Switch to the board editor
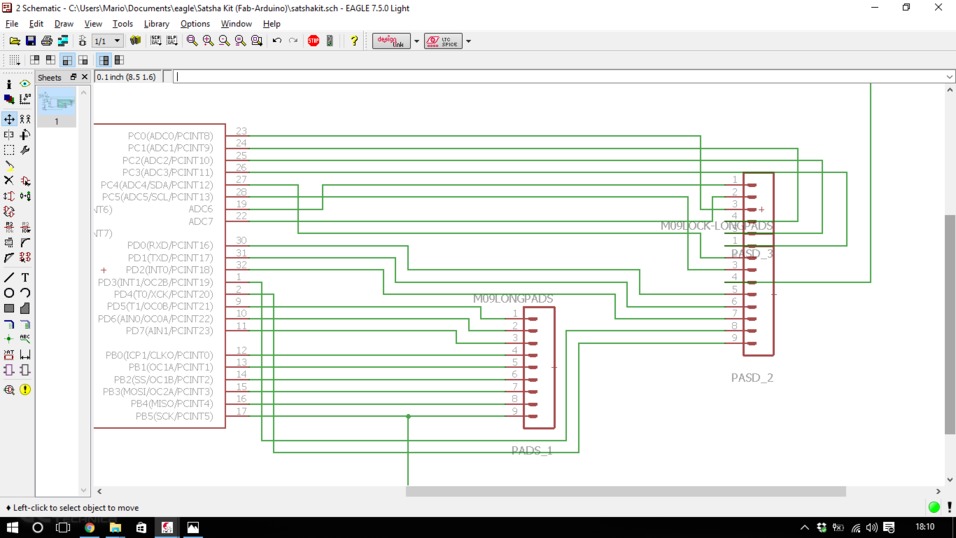 pyautogui.click(x=82, y=41)
